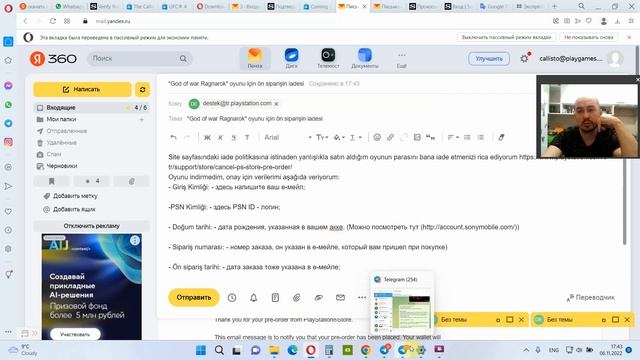Insert an emoji via smiley icon
The height and width of the screenshot is (360, 640).
pos(377,138)
